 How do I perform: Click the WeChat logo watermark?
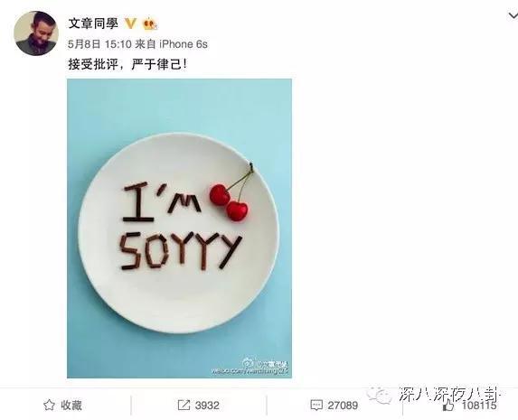pos(380,395)
